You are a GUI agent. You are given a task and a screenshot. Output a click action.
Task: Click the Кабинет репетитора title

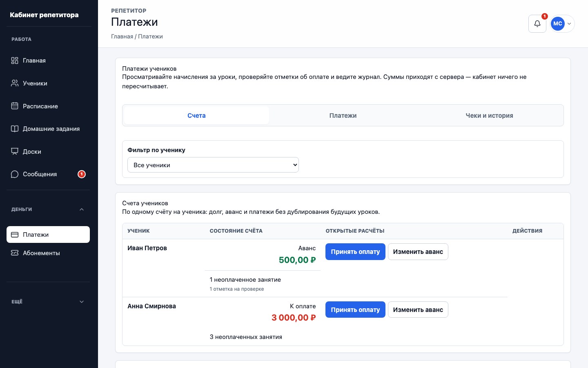click(x=44, y=15)
